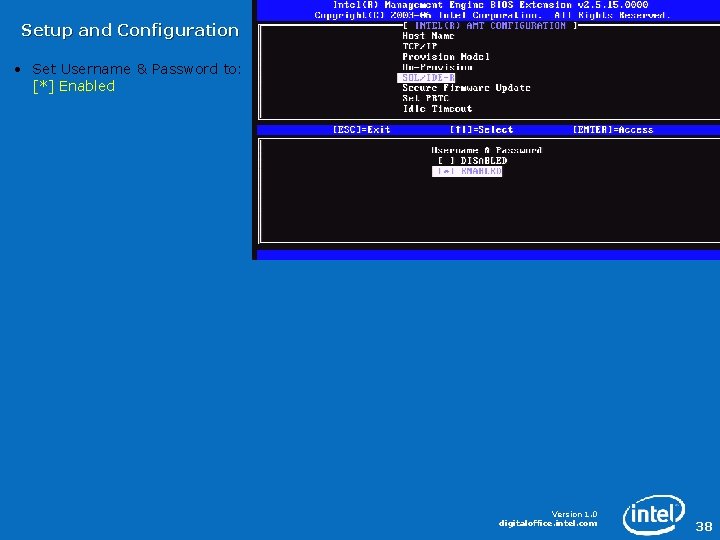Select the Un-Provision entry
Viewport: 720px width, 540px height.
(437, 67)
